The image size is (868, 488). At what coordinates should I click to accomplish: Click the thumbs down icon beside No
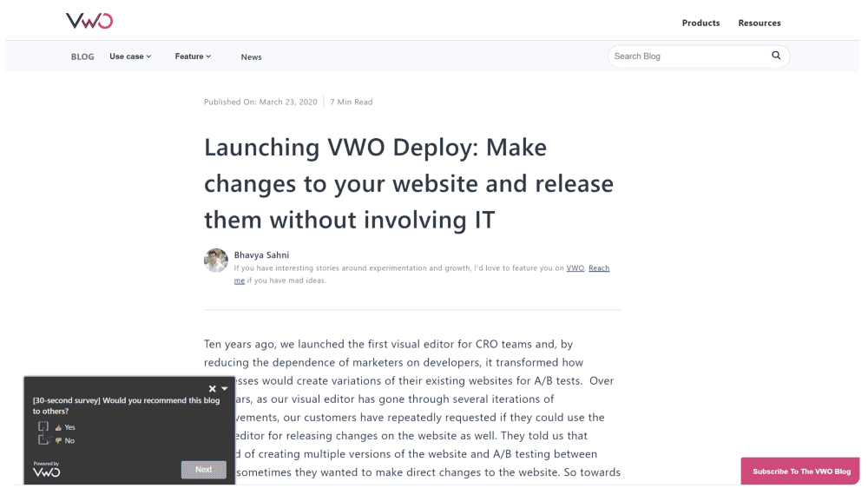pos(58,441)
